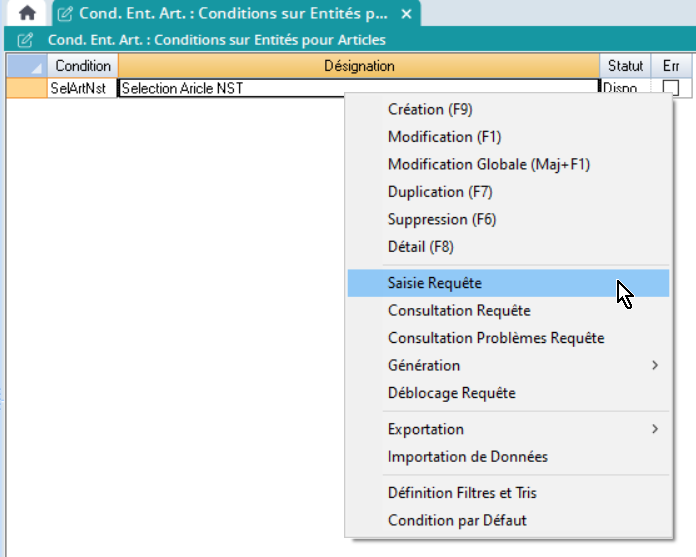The width and height of the screenshot is (696, 557).
Task: Click Importation de Données
Action: click(468, 457)
